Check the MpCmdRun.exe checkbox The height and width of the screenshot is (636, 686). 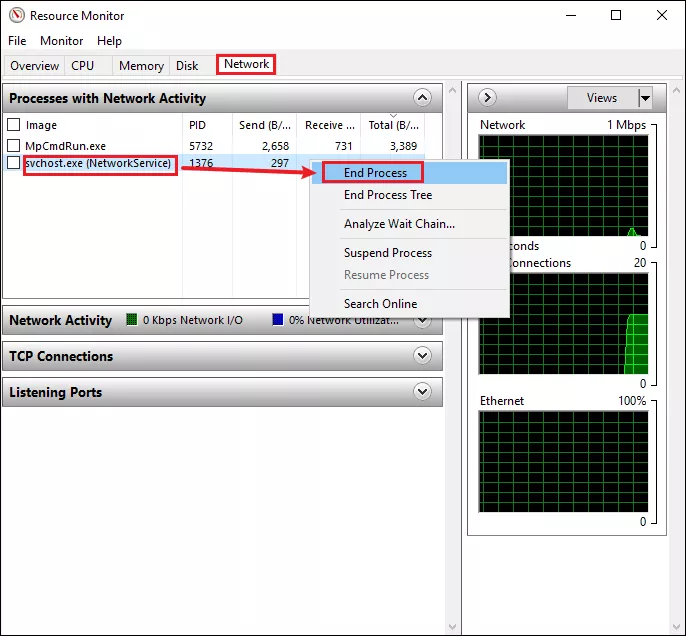[14, 145]
